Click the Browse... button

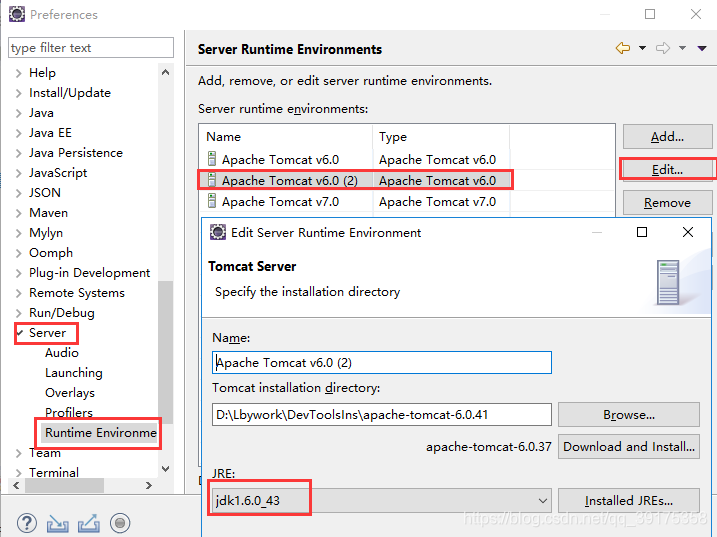tap(629, 414)
